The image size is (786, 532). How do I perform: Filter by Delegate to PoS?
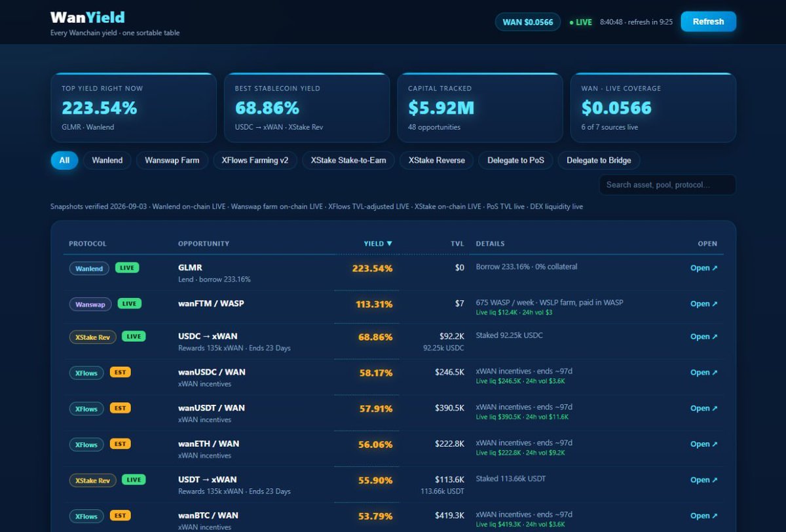(x=516, y=161)
